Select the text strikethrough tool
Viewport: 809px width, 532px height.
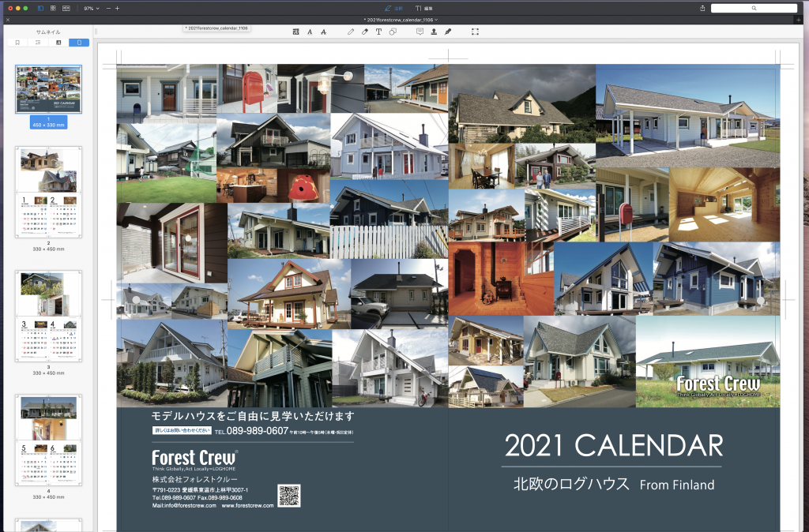coord(323,32)
